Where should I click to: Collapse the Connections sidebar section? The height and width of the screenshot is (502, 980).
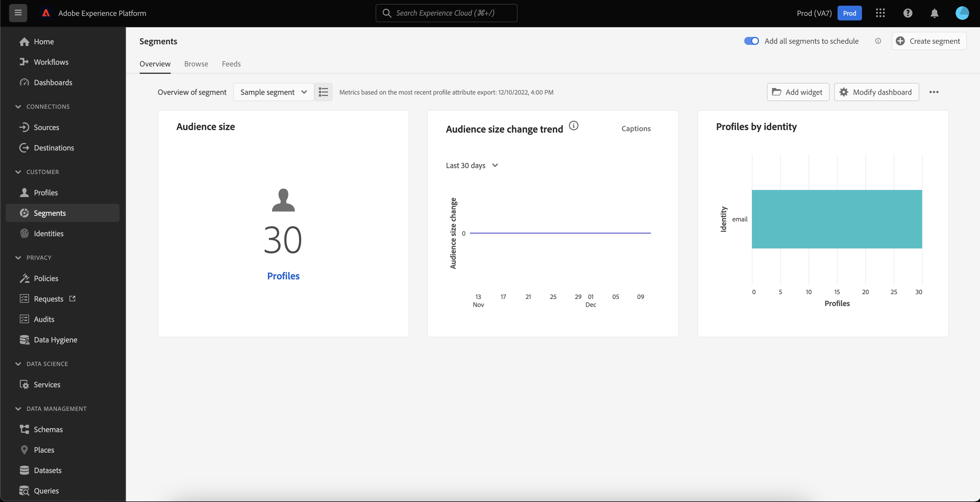point(18,106)
